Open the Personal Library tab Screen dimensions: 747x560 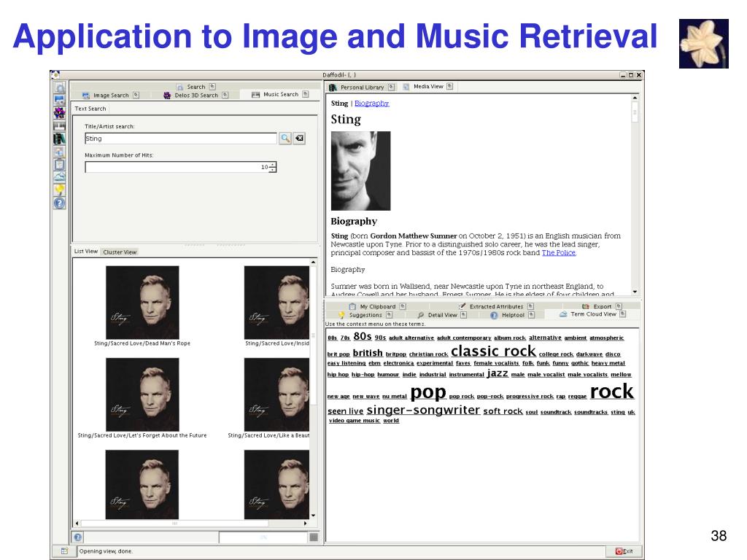tap(362, 87)
